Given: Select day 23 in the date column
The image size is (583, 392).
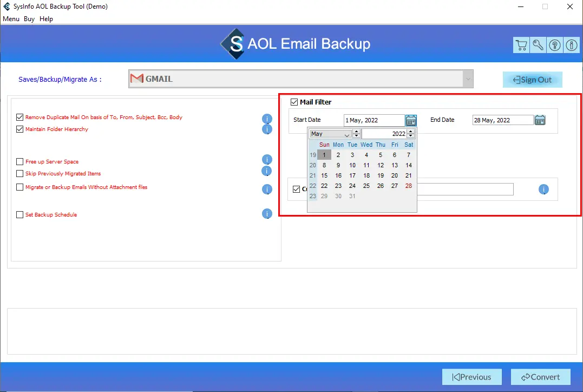Looking at the screenshot, I should (338, 186).
